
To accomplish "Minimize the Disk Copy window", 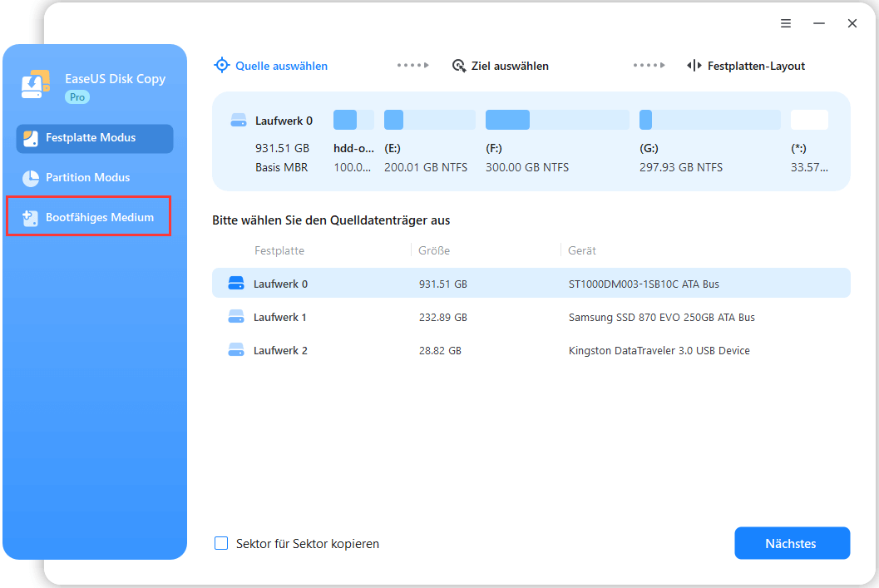I will point(819,23).
